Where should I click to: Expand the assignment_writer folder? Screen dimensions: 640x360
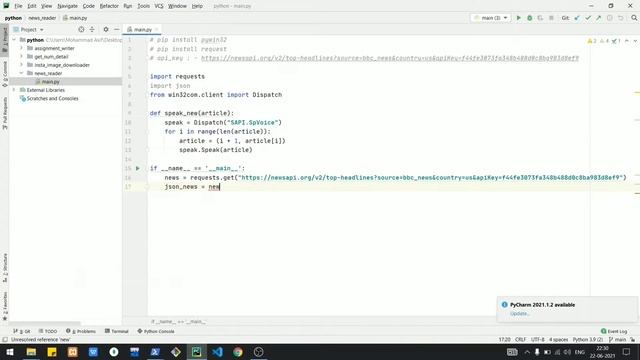[22, 48]
